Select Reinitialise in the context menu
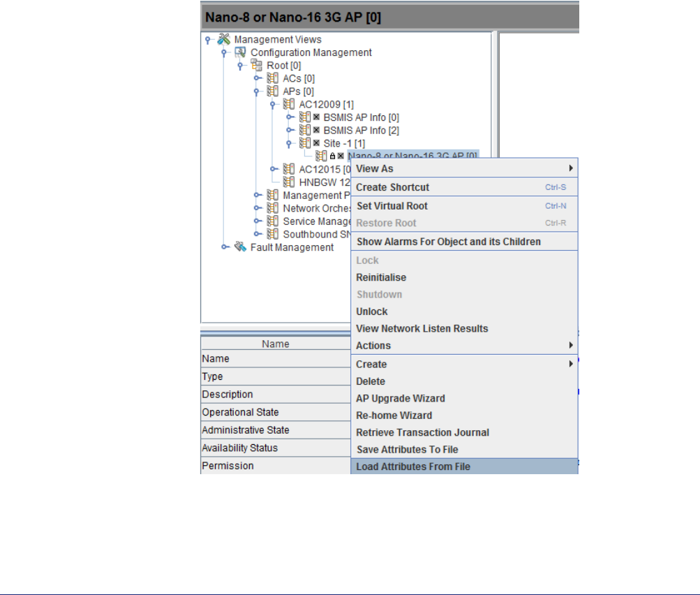The width and height of the screenshot is (700, 595). click(x=464, y=277)
